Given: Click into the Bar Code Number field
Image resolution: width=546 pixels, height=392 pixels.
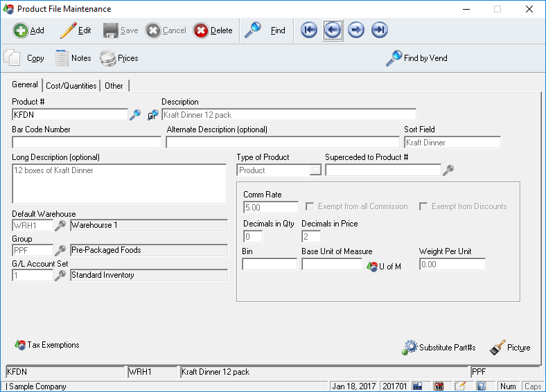Looking at the screenshot, I should [x=86, y=142].
